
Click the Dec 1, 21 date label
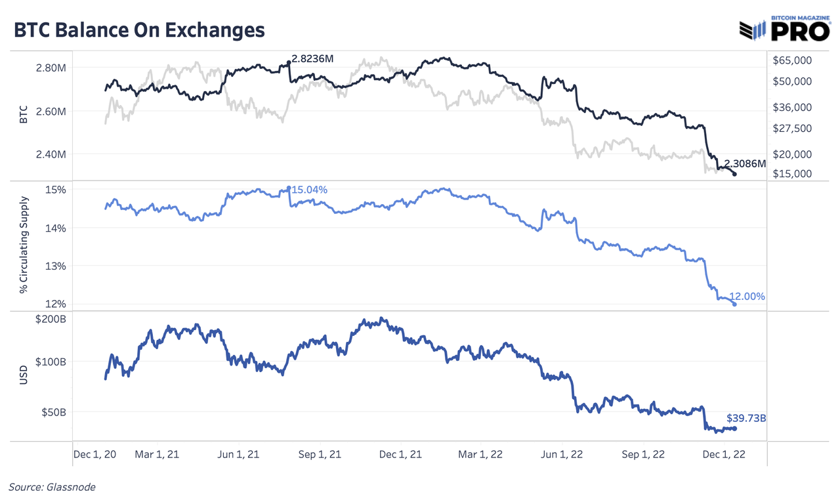tap(401, 454)
